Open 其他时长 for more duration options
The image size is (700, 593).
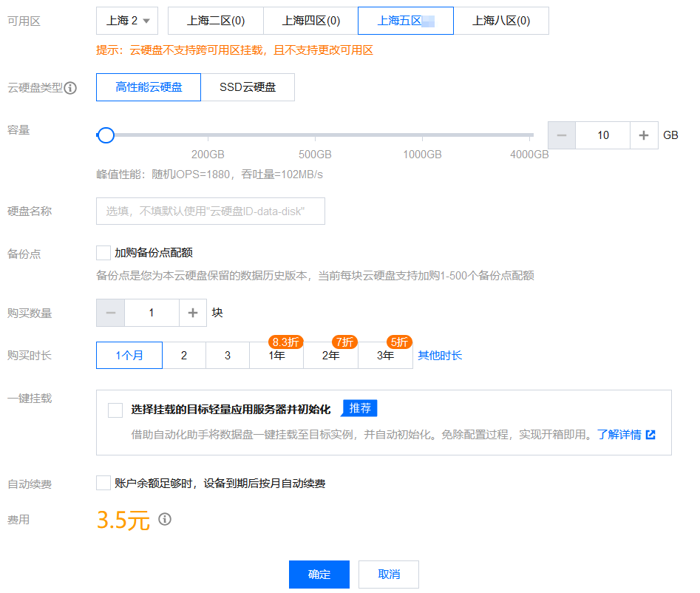pyautogui.click(x=440, y=356)
